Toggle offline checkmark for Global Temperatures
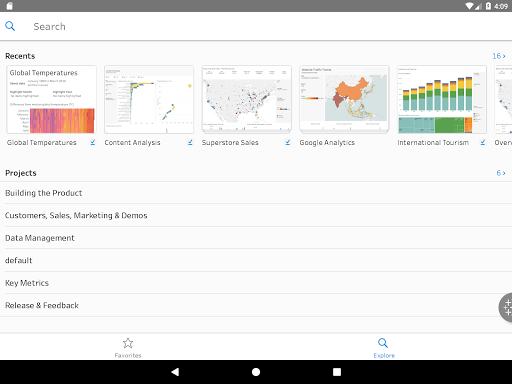 (x=93, y=142)
